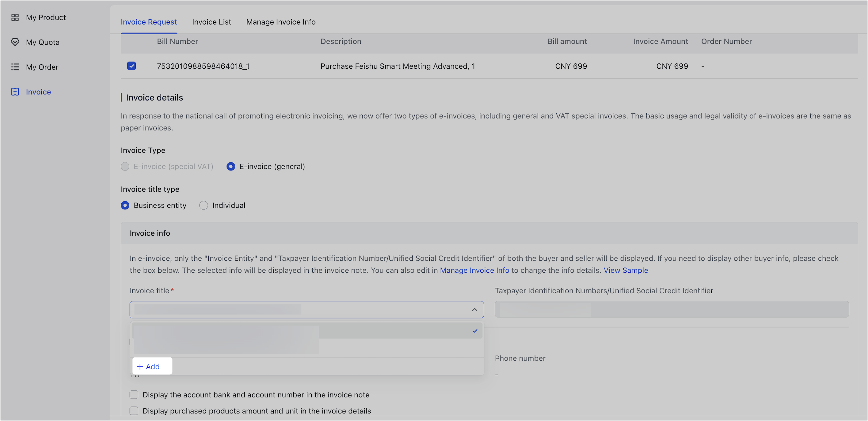
Task: Click the checkmark on selected title option
Action: [475, 331]
